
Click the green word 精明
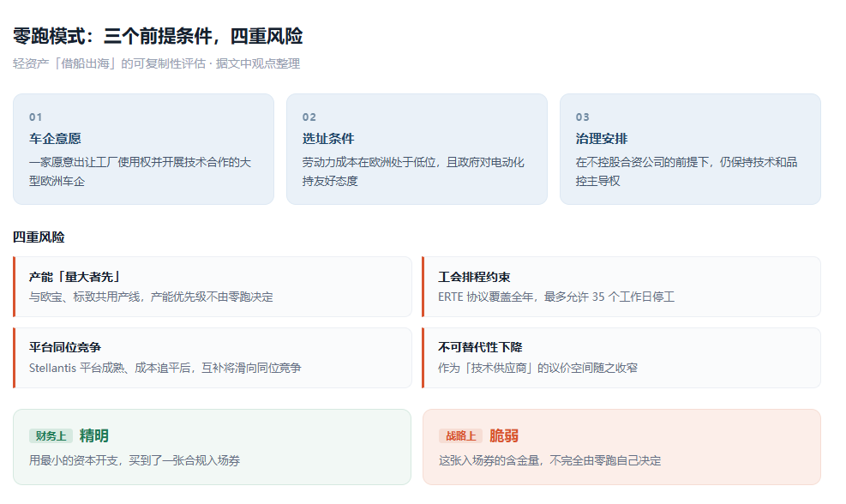click(94, 435)
